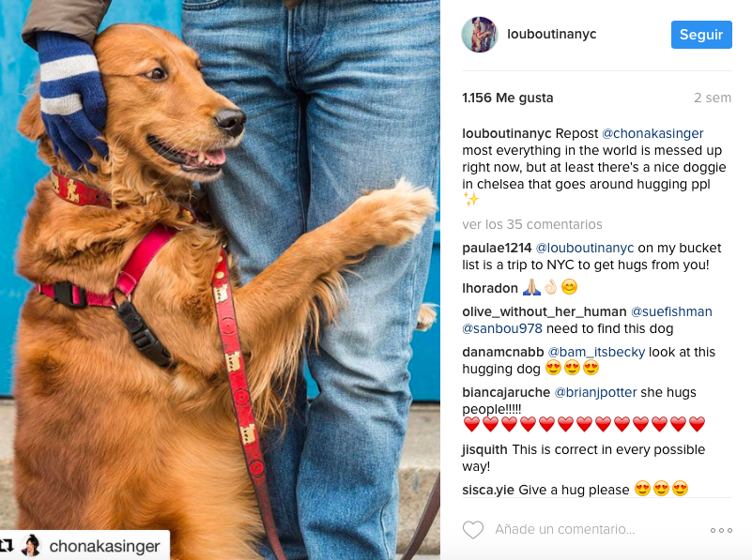Open the louboutinanyc username in header
752x560 pixels.
click(x=551, y=34)
